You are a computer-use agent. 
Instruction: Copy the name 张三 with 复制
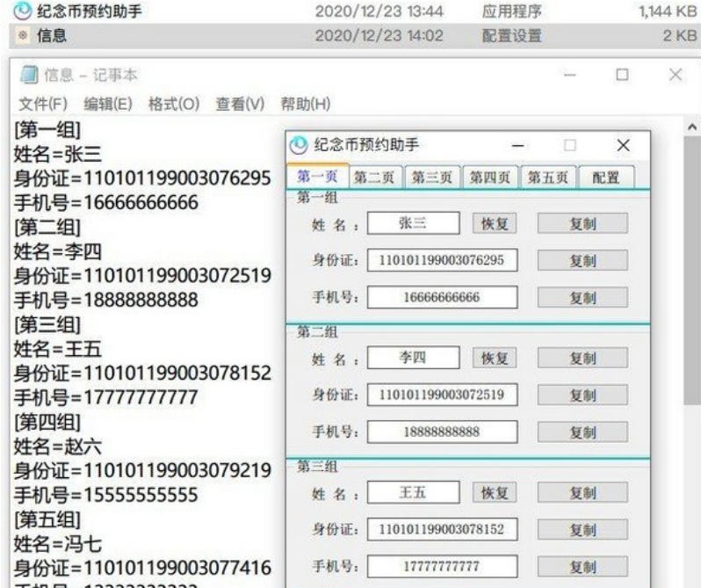point(582,223)
